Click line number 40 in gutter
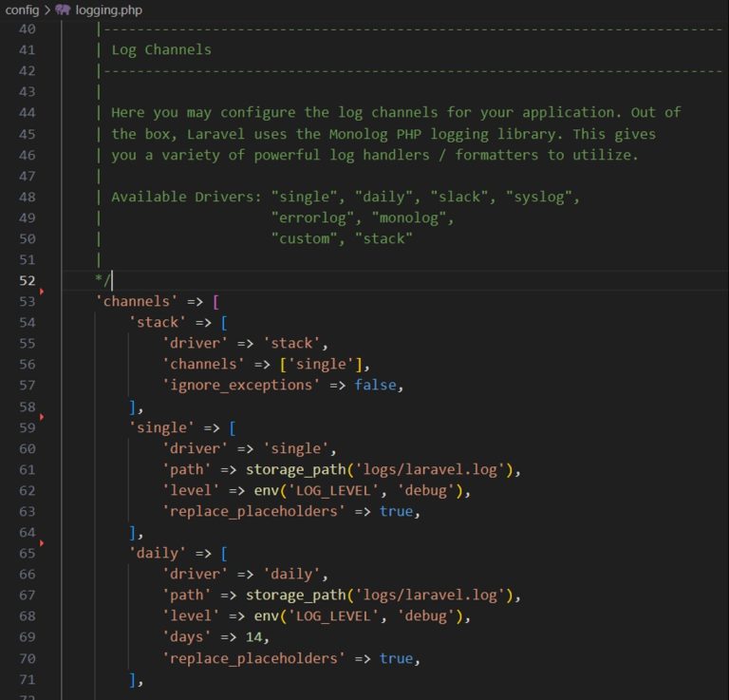 point(27,28)
